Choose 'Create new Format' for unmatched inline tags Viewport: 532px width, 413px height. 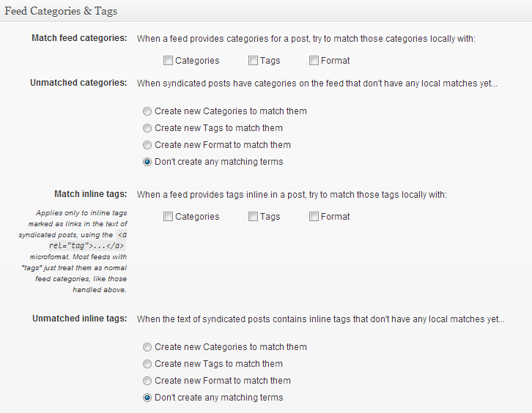[x=148, y=381]
